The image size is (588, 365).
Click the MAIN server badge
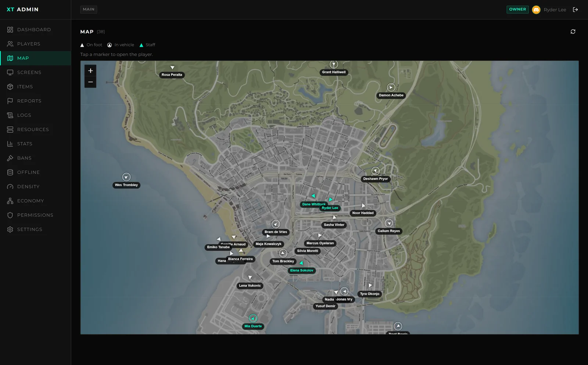[x=89, y=9]
